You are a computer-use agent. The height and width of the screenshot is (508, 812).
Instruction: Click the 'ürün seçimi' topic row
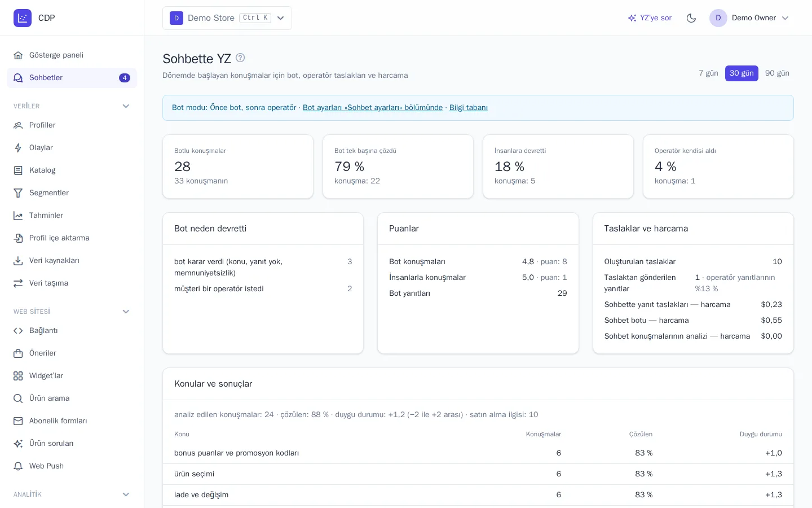[478, 474]
